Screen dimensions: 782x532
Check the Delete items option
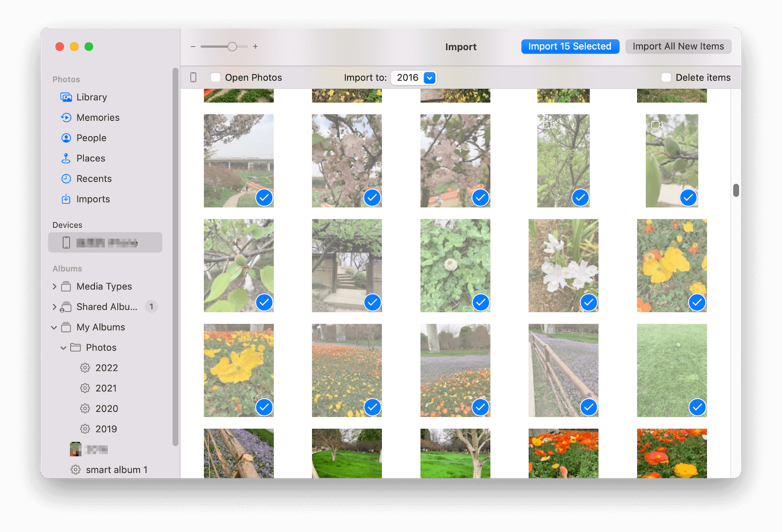(x=666, y=77)
